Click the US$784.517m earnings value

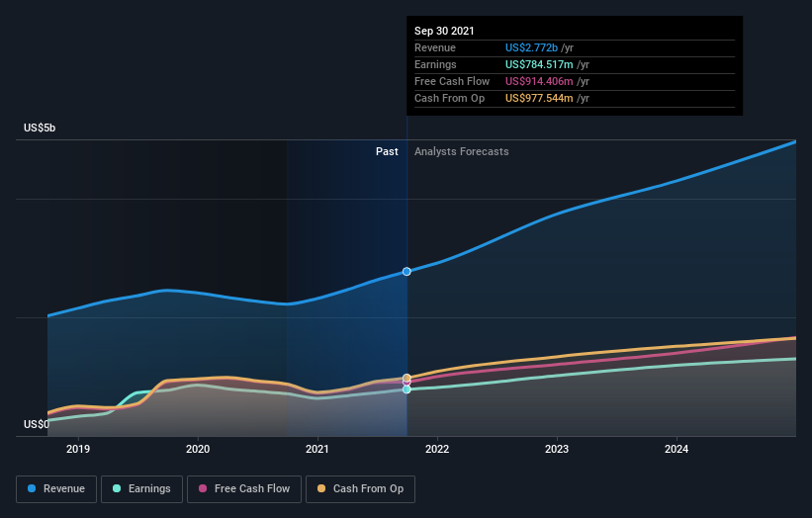pos(539,64)
